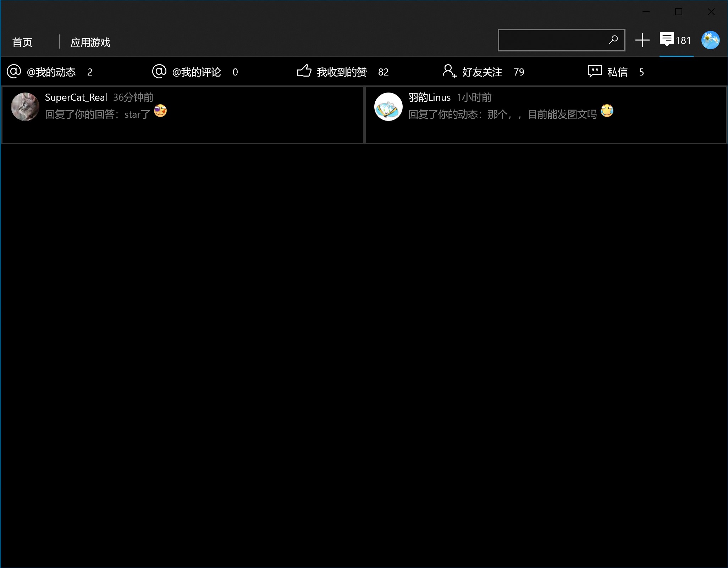This screenshot has width=728, height=568.
Task: Click the magnifier search icon
Action: [x=613, y=40]
